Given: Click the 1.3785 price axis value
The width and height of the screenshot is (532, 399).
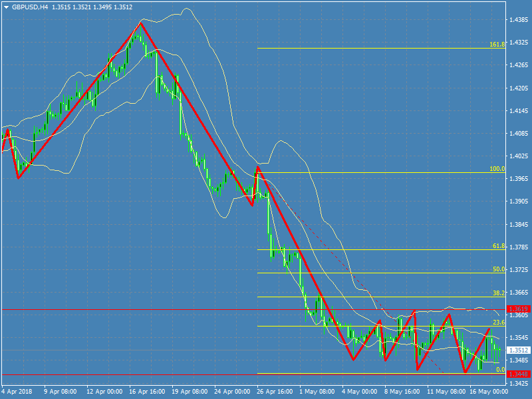Looking at the screenshot, I should (x=519, y=247).
